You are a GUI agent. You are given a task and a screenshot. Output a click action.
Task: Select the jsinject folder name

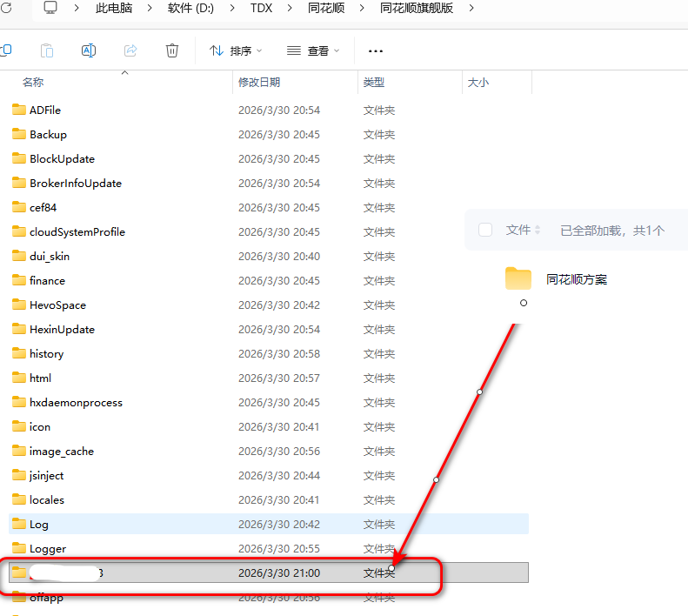46,476
